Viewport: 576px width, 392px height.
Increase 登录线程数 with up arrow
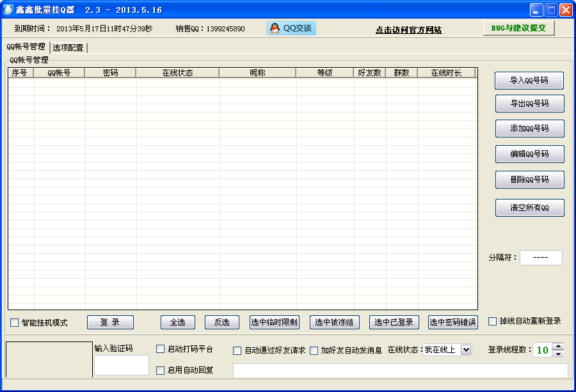point(558,347)
